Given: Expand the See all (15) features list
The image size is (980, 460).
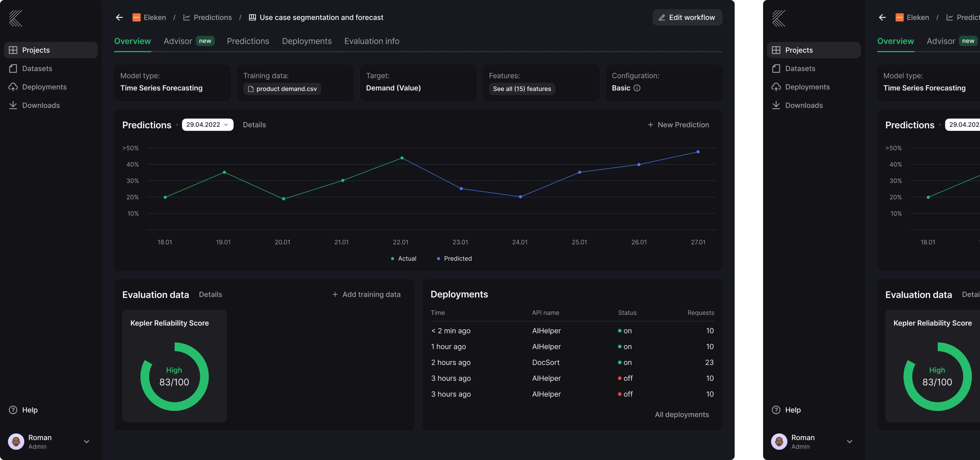Looking at the screenshot, I should tap(522, 89).
